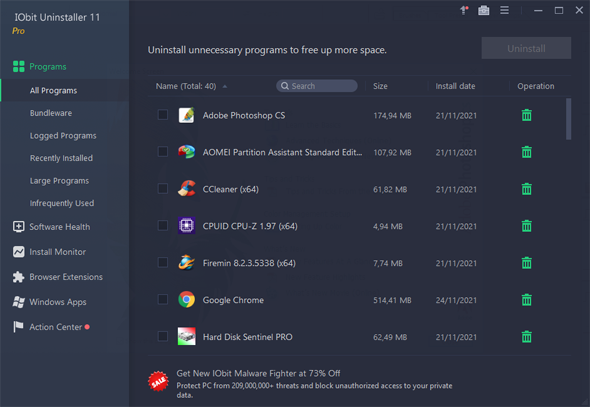590x407 pixels.
Task: Click the trash icon for CCleaner (x64)
Action: pyautogui.click(x=526, y=189)
